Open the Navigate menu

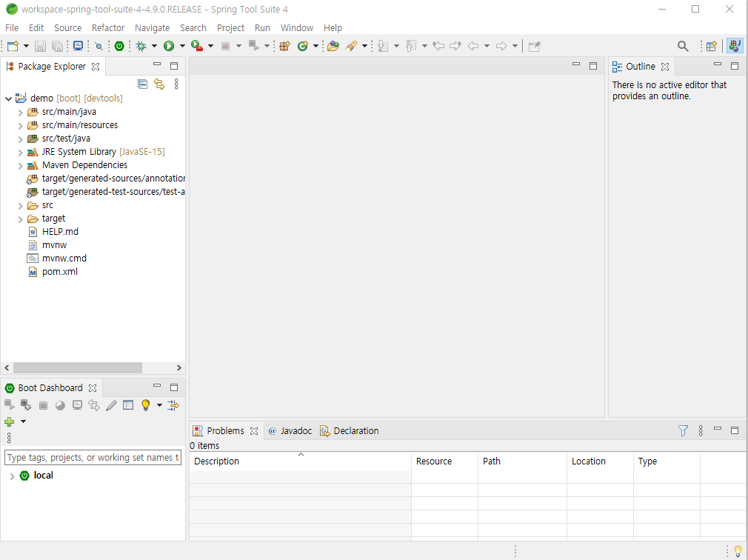(x=152, y=27)
